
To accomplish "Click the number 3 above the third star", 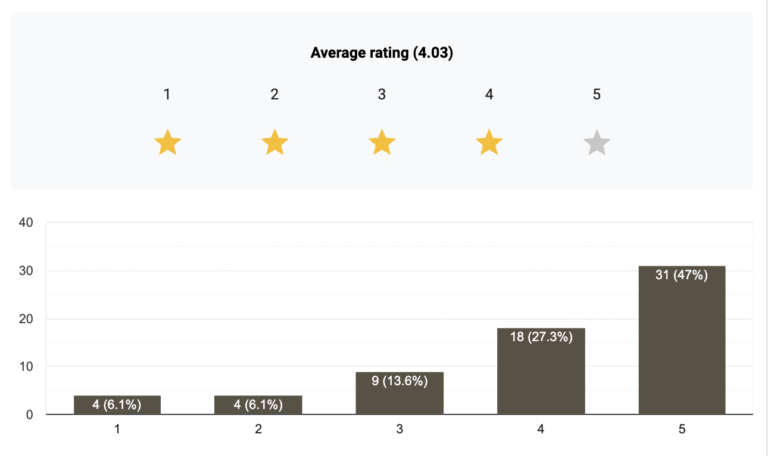I will (x=382, y=94).
